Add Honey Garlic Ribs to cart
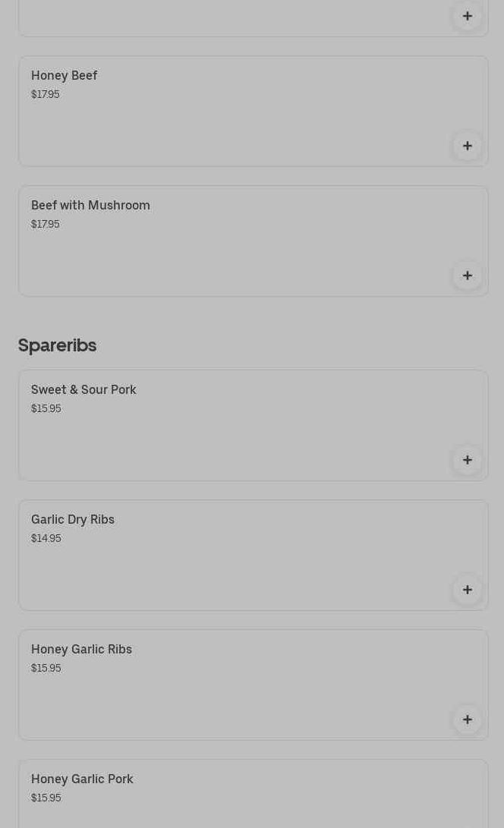 467,719
